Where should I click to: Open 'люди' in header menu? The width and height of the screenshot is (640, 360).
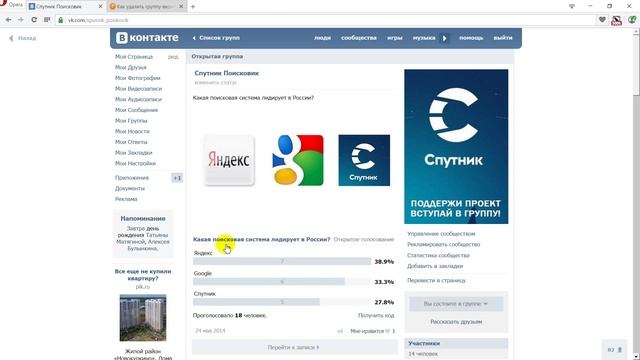coord(322,38)
